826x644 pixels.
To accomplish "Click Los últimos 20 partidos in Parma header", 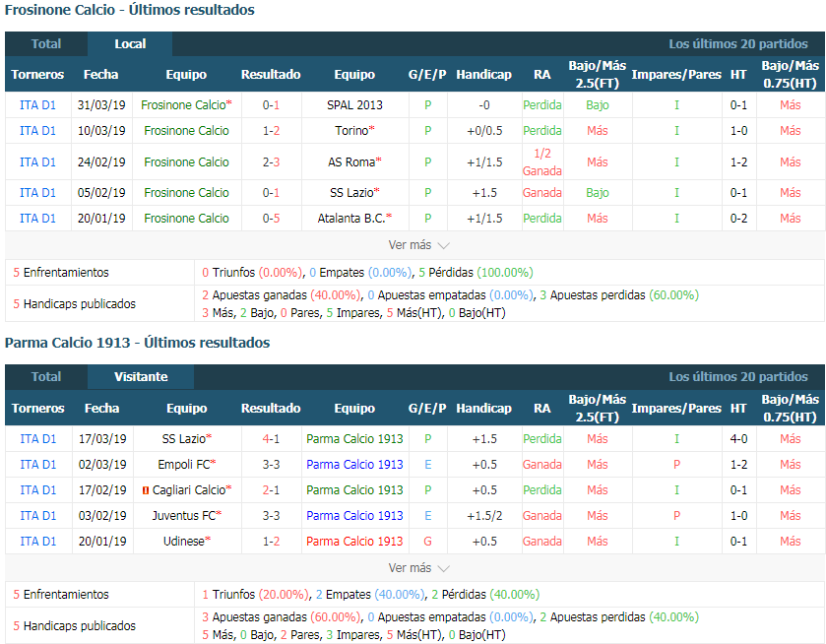I will pos(738,377).
